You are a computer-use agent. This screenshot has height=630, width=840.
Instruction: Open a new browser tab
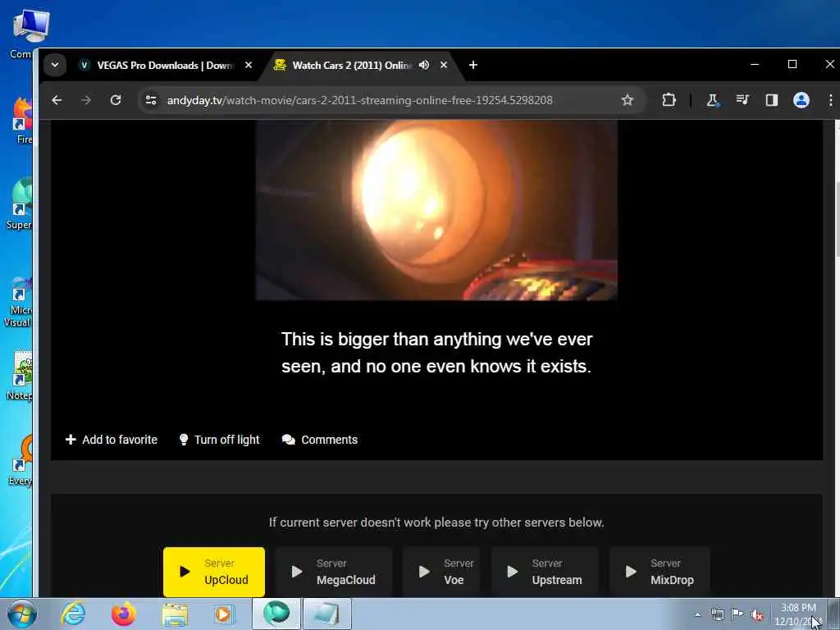[473, 65]
